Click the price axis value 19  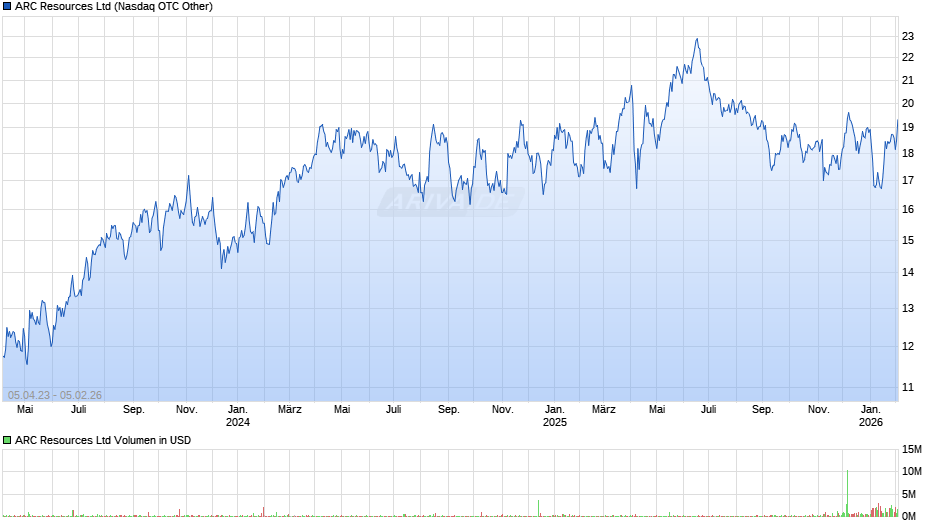point(908,127)
